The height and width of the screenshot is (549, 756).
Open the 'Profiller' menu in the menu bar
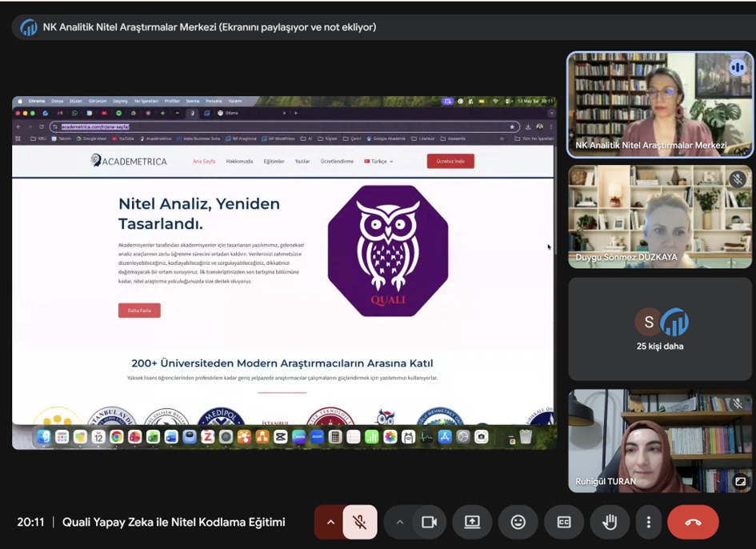[172, 101]
